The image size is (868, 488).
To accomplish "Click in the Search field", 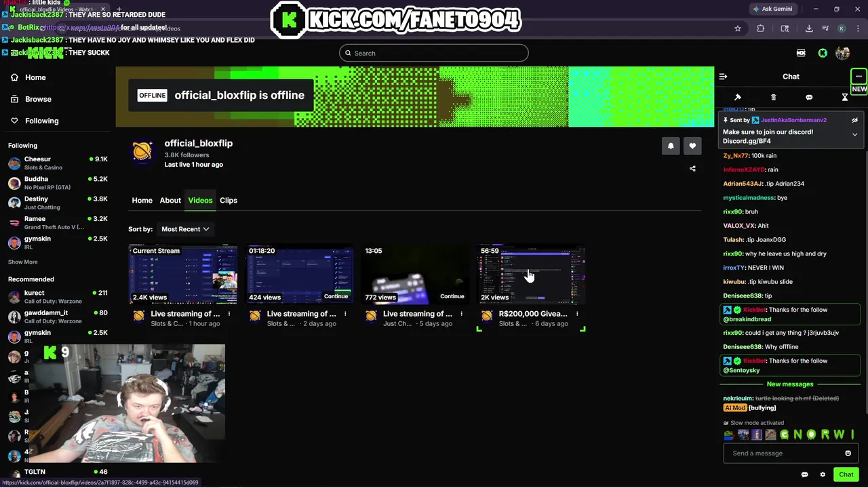I will [x=434, y=53].
